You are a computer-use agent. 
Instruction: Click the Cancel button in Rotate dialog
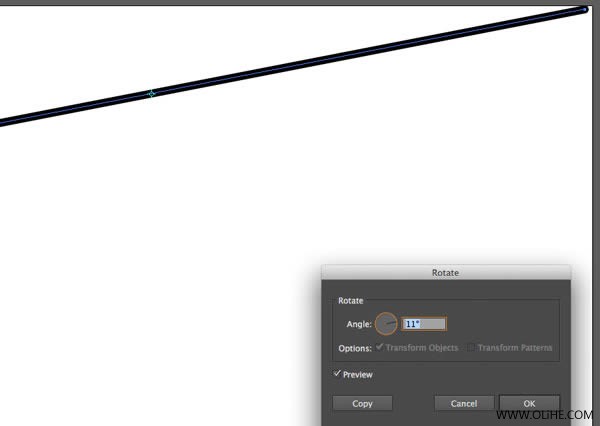click(x=464, y=403)
